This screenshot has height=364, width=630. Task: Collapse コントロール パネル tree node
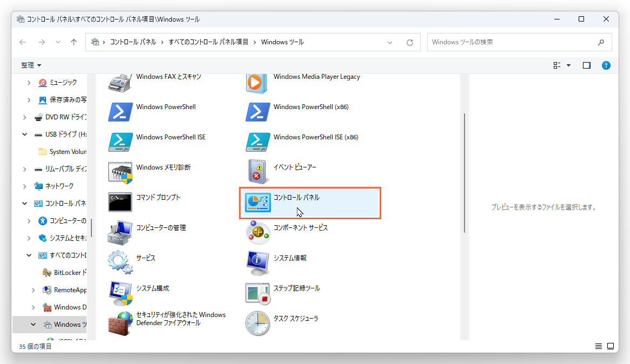24,204
